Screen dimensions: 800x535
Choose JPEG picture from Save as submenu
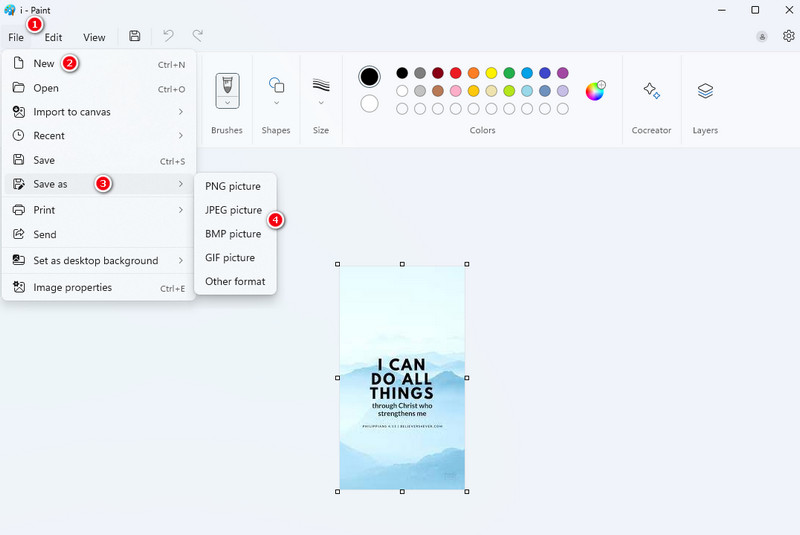(x=233, y=210)
